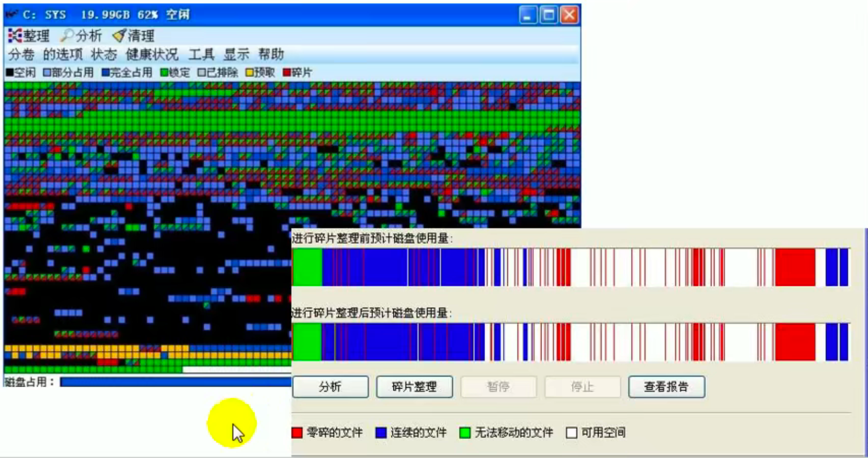Click the 清理 cleanup toolbar button
Screen dimensions: 868x458
pyautogui.click(x=133, y=36)
